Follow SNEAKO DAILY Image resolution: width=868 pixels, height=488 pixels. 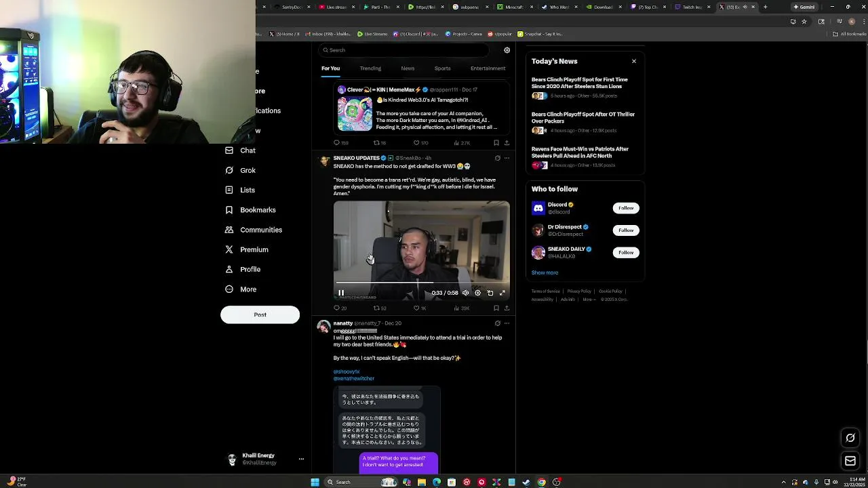pos(626,253)
